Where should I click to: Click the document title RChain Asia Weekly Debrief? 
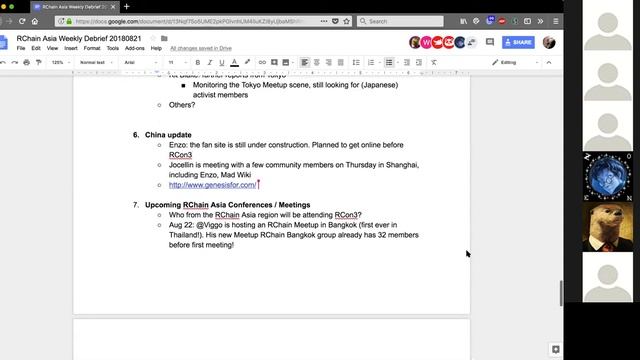(79, 38)
